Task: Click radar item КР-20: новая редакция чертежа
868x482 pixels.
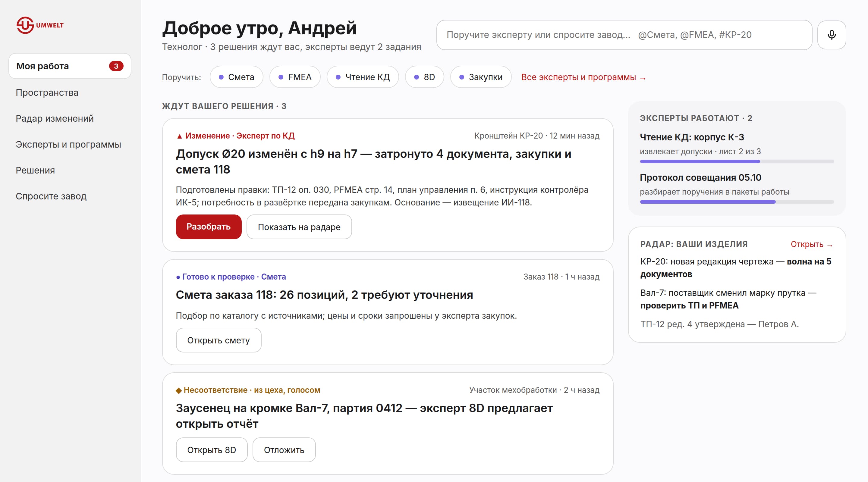Action: coord(736,268)
